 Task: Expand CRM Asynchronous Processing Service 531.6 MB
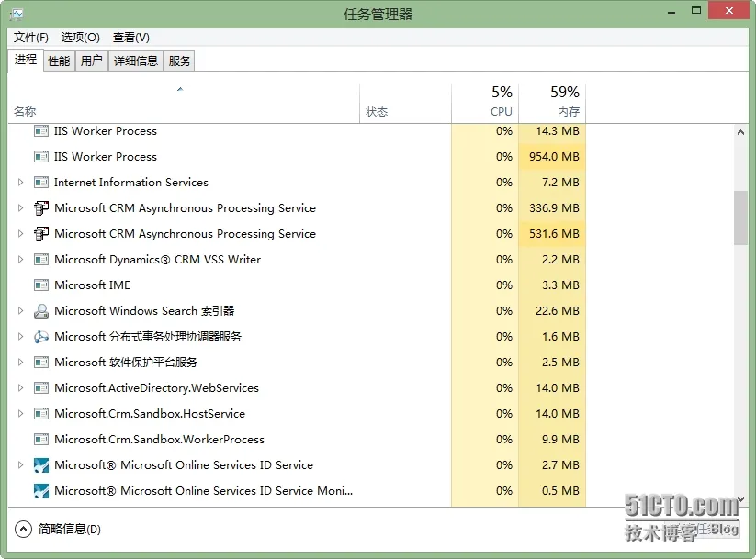[20, 234]
